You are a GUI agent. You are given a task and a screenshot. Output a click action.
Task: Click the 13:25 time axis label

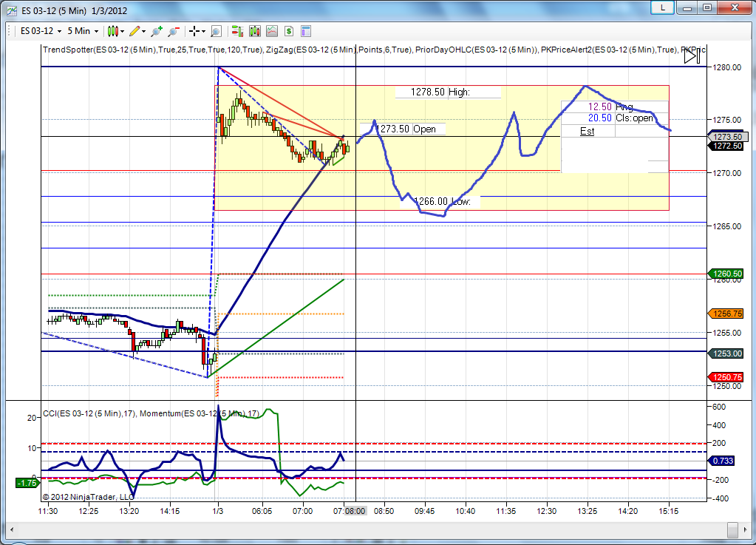(x=588, y=511)
